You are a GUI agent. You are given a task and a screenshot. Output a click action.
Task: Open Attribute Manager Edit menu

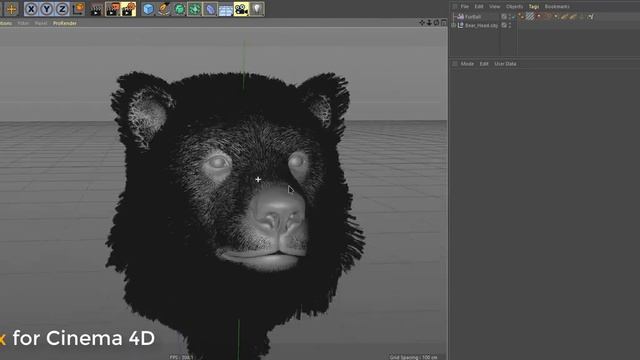pos(484,64)
